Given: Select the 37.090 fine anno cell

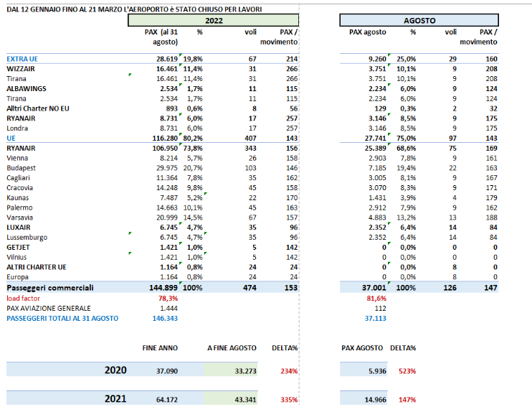Looking at the screenshot, I should [x=167, y=371].
